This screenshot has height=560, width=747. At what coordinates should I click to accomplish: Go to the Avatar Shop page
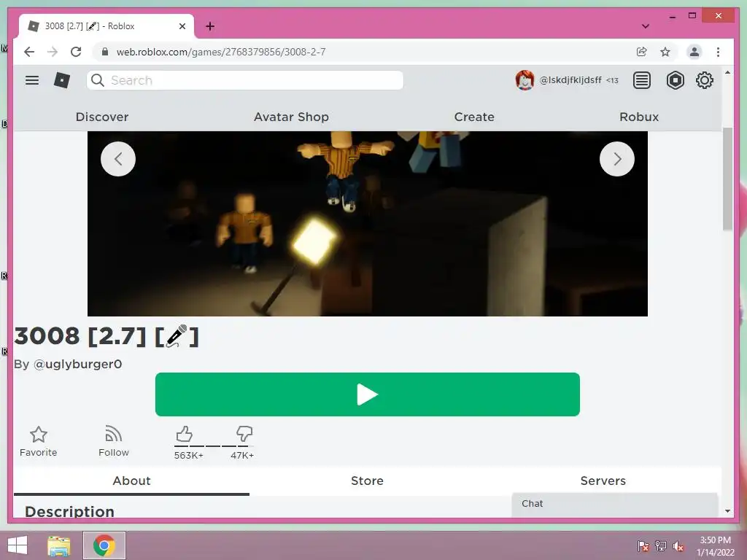(291, 117)
